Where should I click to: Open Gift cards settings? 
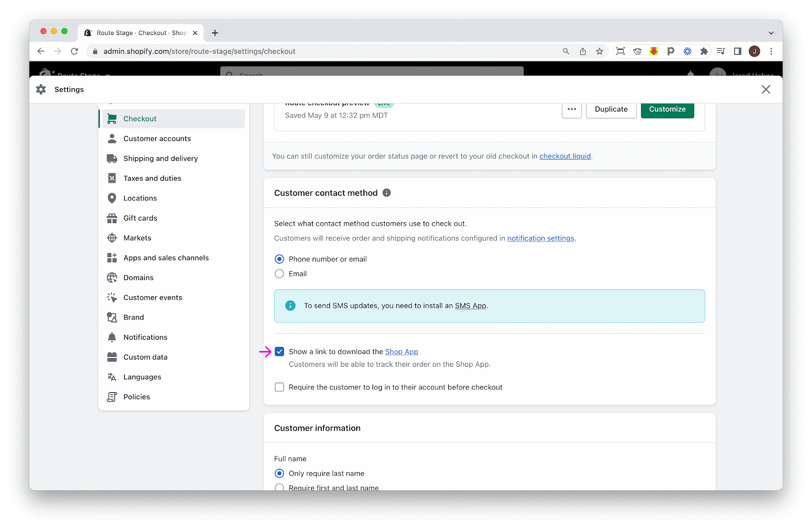(173, 218)
